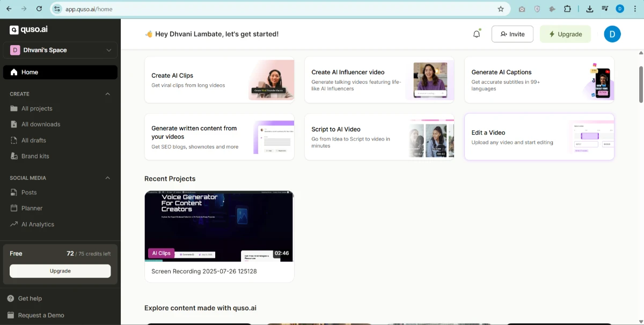Image resolution: width=644 pixels, height=325 pixels.
Task: Open the browser downloads icon
Action: click(590, 9)
